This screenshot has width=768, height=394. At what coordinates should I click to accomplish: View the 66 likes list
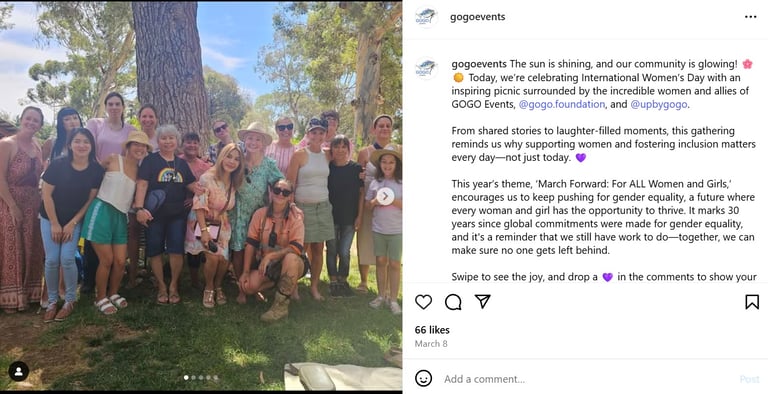432,330
